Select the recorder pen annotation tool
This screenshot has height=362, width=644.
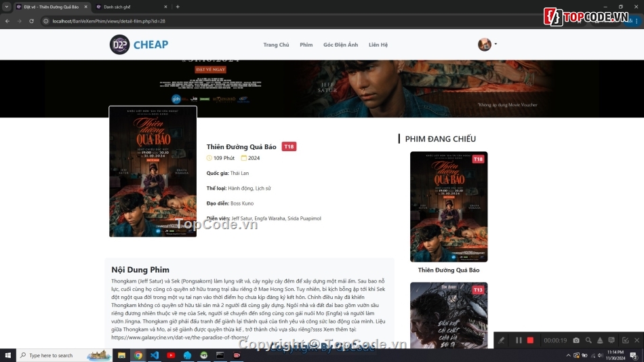(x=502, y=340)
